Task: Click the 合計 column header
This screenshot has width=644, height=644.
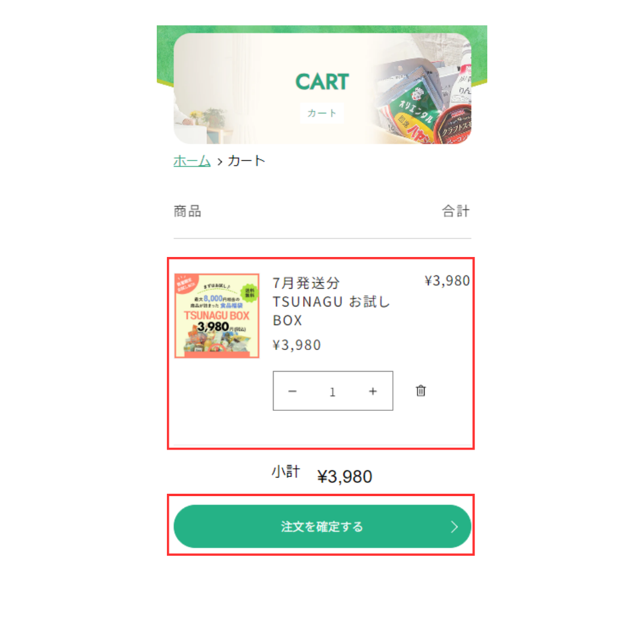Action: [456, 211]
